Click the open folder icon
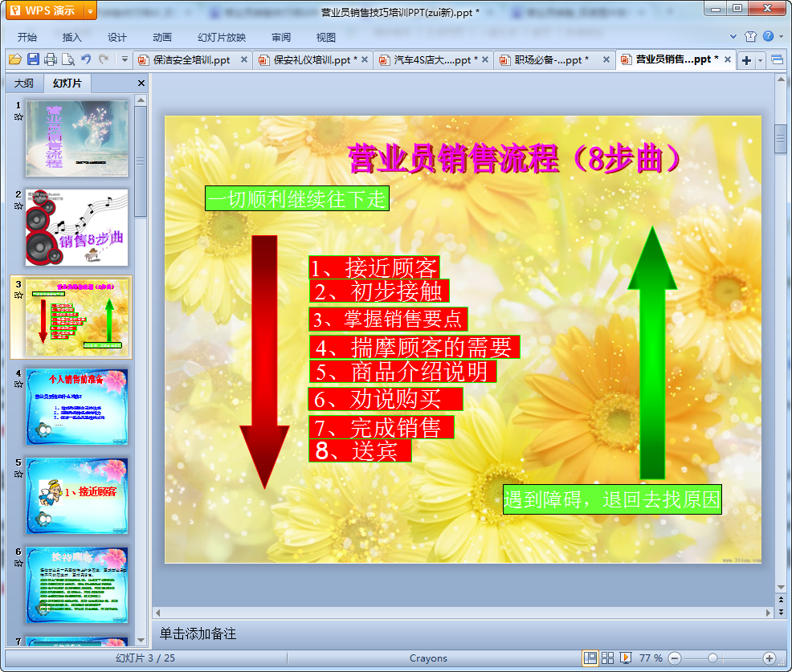The width and height of the screenshot is (792, 672). 15,59
